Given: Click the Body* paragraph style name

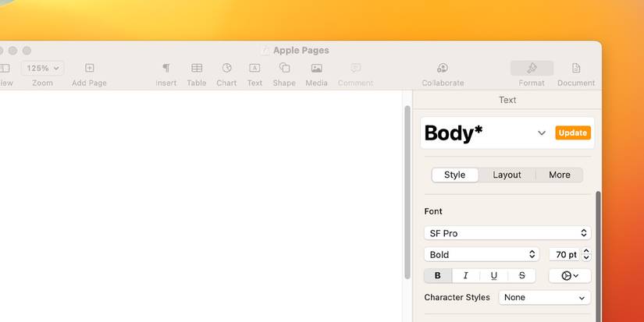Looking at the screenshot, I should click(454, 133).
